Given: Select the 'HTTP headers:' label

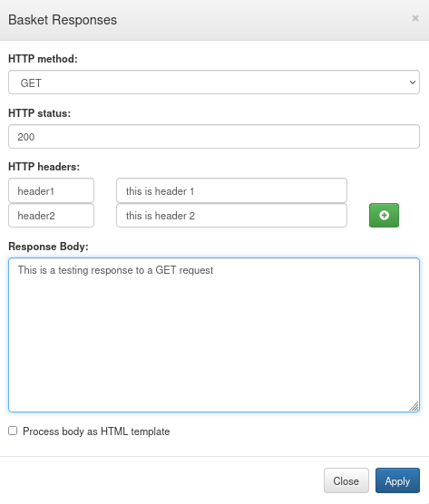Looking at the screenshot, I should click(x=44, y=167).
